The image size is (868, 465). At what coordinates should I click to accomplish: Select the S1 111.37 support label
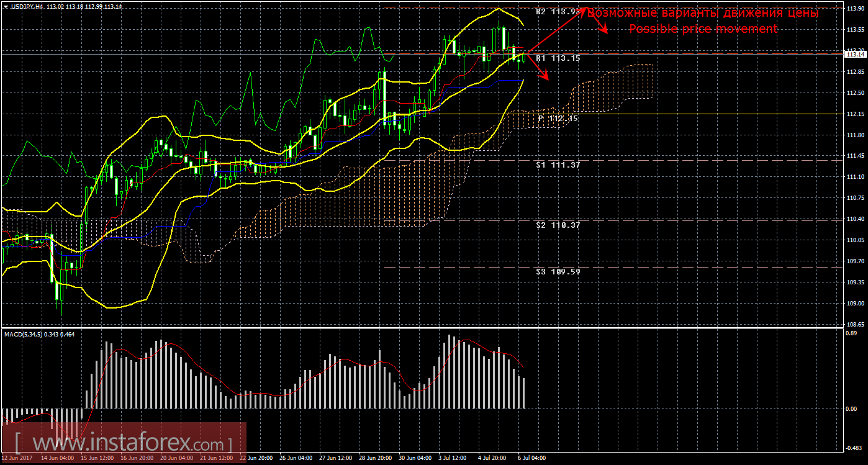tap(558, 165)
